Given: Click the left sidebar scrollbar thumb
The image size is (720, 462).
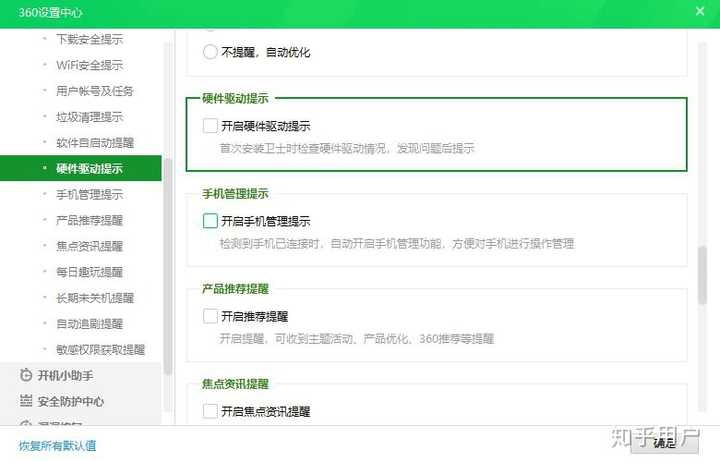Looking at the screenshot, I should 167,266.
